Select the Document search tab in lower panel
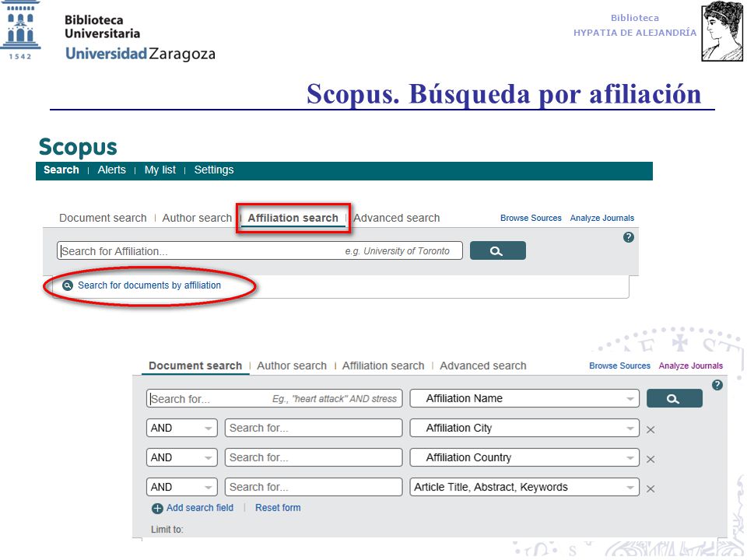 [195, 366]
